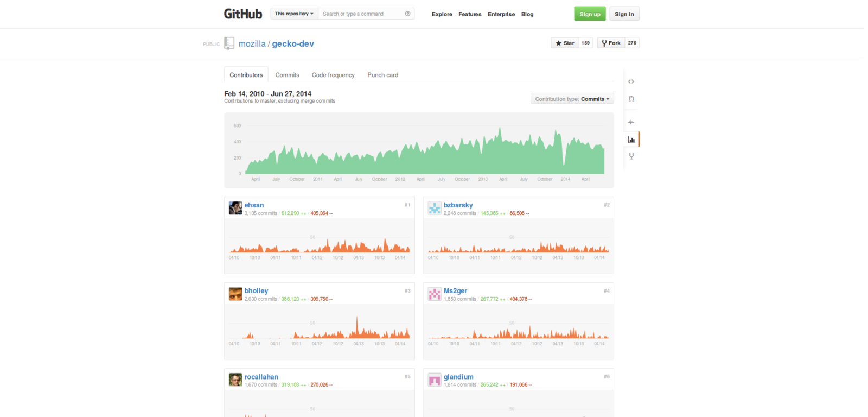Open the Features menu link
The image size is (868, 417).
[470, 14]
